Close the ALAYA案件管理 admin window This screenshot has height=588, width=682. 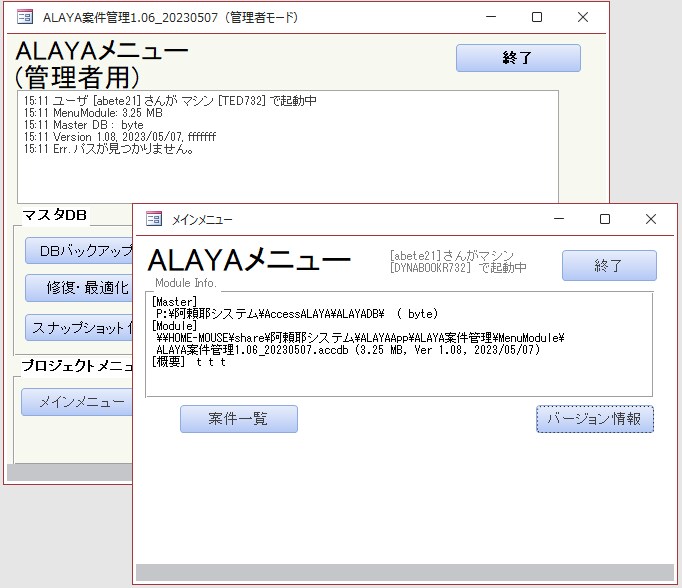pos(583,17)
